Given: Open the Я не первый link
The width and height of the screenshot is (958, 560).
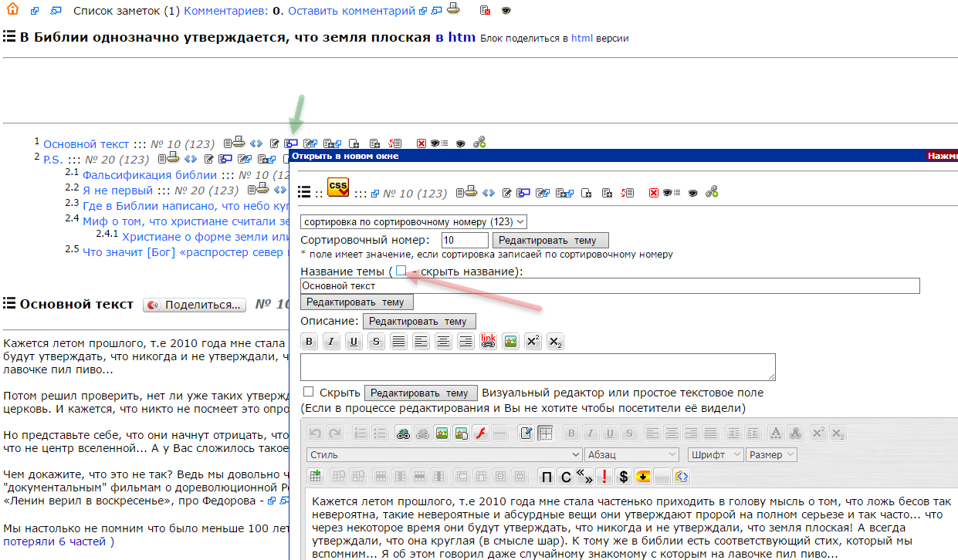Looking at the screenshot, I should [x=118, y=191].
